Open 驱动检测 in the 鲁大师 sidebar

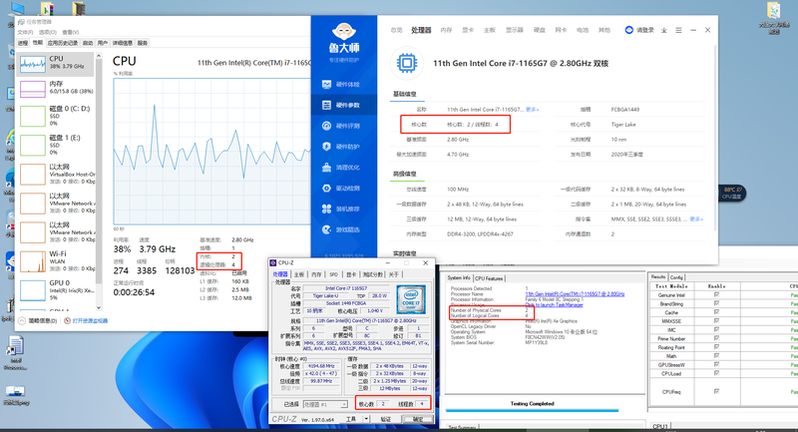point(344,188)
